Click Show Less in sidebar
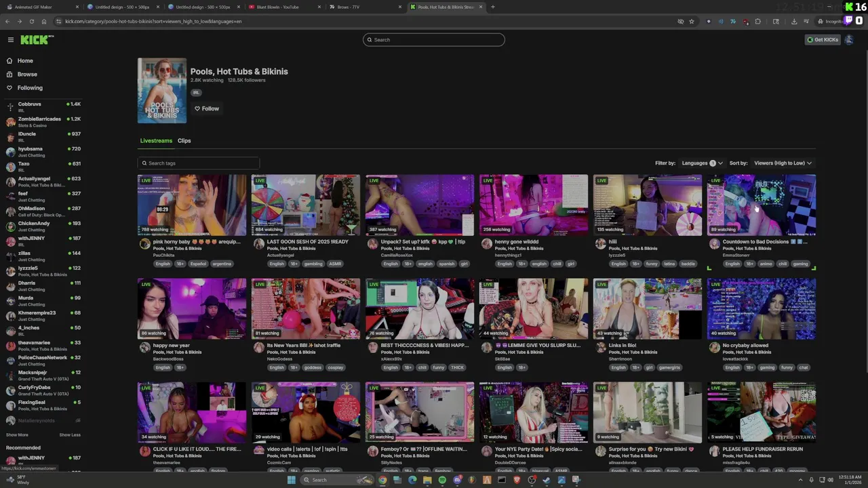Screen dimensions: 868x488 click(70, 435)
